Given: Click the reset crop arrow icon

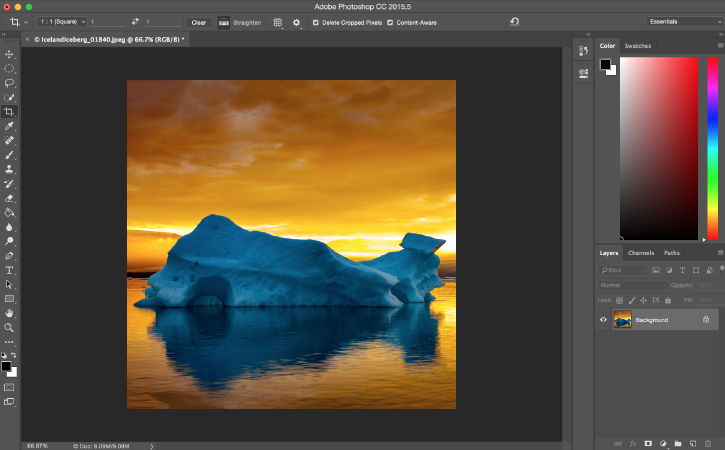Looking at the screenshot, I should click(x=514, y=21).
